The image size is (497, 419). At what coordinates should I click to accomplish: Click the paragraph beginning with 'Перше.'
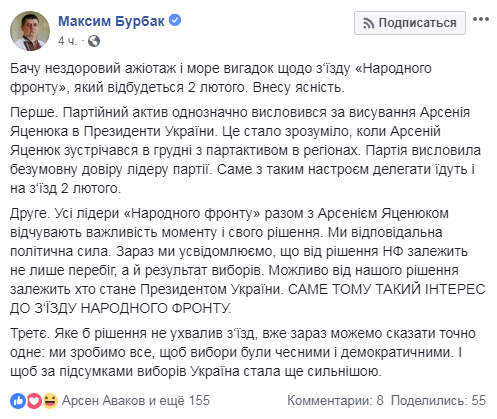tap(245, 150)
